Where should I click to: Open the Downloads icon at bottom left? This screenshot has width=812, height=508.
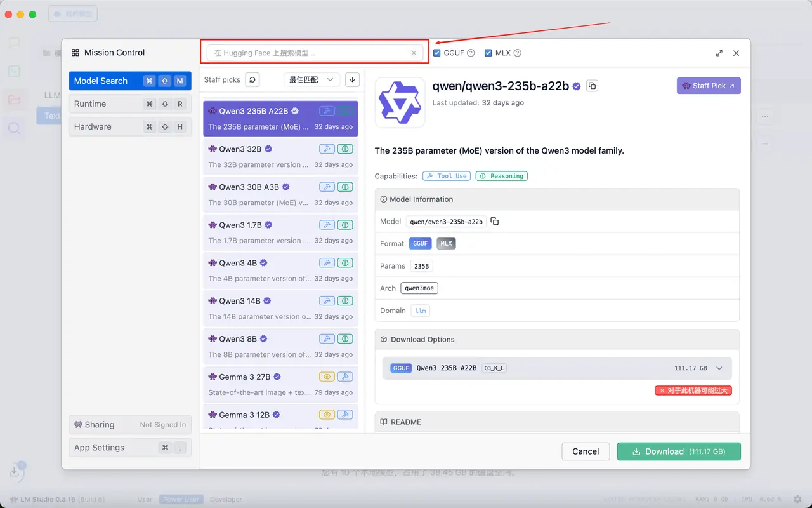(x=15, y=472)
